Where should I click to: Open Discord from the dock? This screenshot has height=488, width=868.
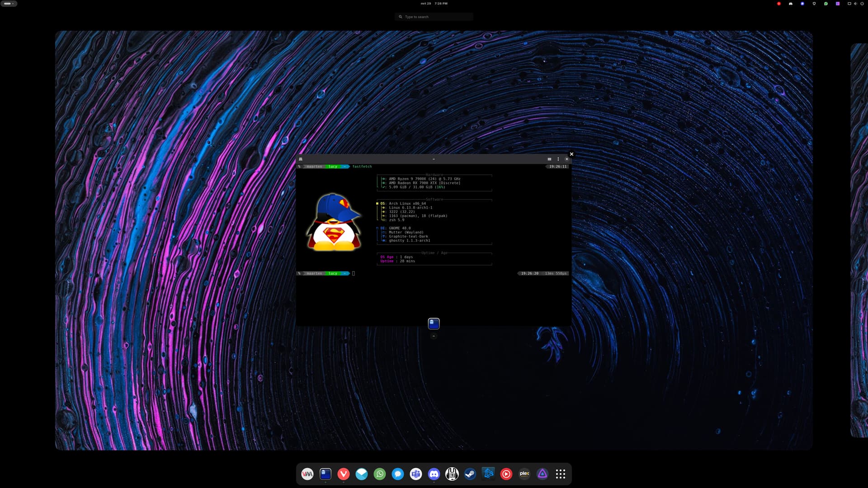coord(434,474)
